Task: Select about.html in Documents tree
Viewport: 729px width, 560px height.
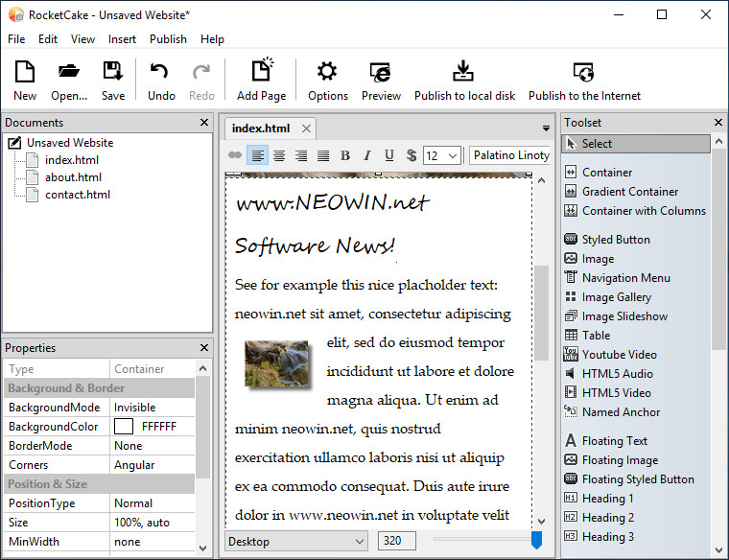Action: coord(73,177)
